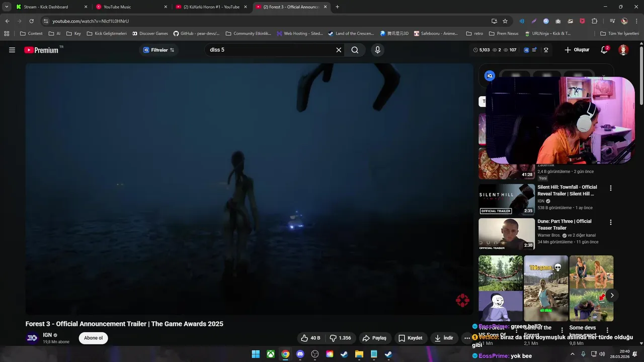Open Windows Start menu

point(256,354)
